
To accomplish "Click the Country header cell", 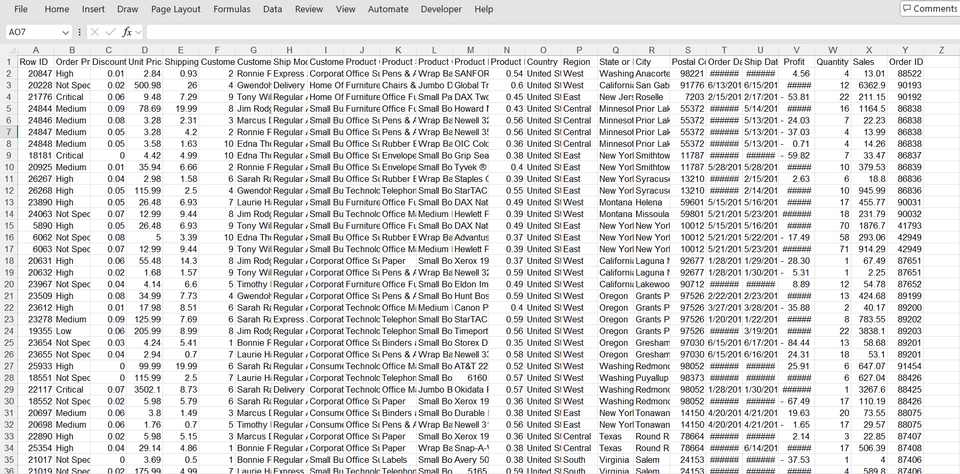I will click(x=543, y=62).
